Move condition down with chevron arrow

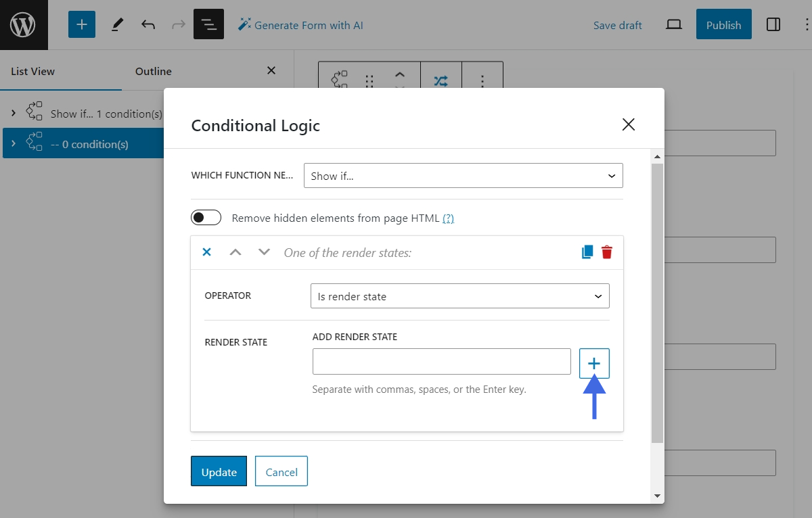tap(264, 252)
